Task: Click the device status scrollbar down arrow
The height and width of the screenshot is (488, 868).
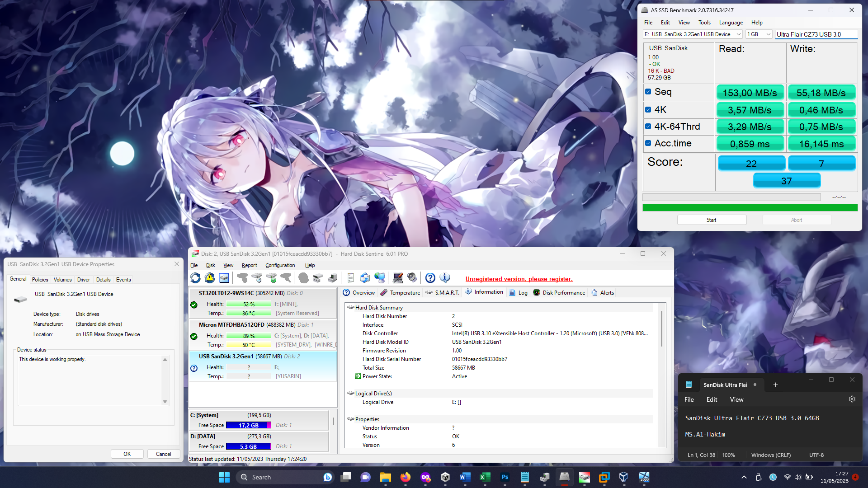Action: (x=165, y=402)
